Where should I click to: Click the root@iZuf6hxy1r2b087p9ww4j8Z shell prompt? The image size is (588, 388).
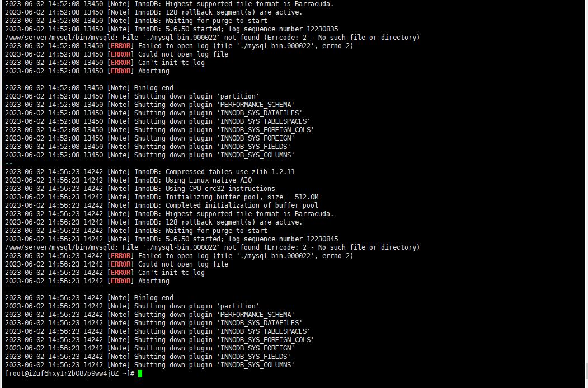(x=70, y=373)
